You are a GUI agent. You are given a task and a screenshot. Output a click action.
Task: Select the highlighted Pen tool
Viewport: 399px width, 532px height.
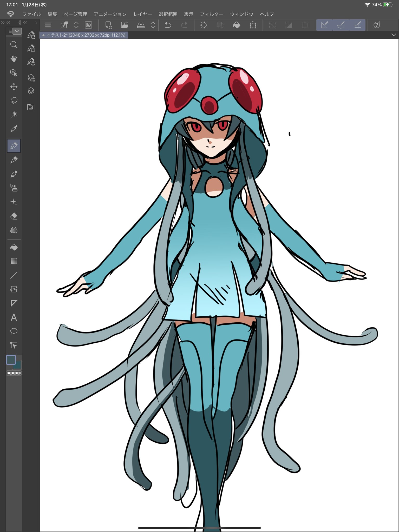click(x=14, y=146)
